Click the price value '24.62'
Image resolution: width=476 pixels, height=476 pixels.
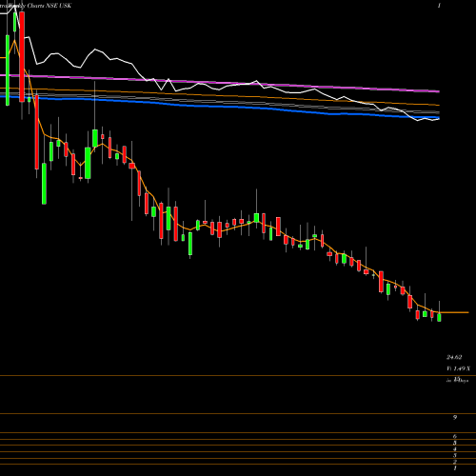[x=454, y=357]
